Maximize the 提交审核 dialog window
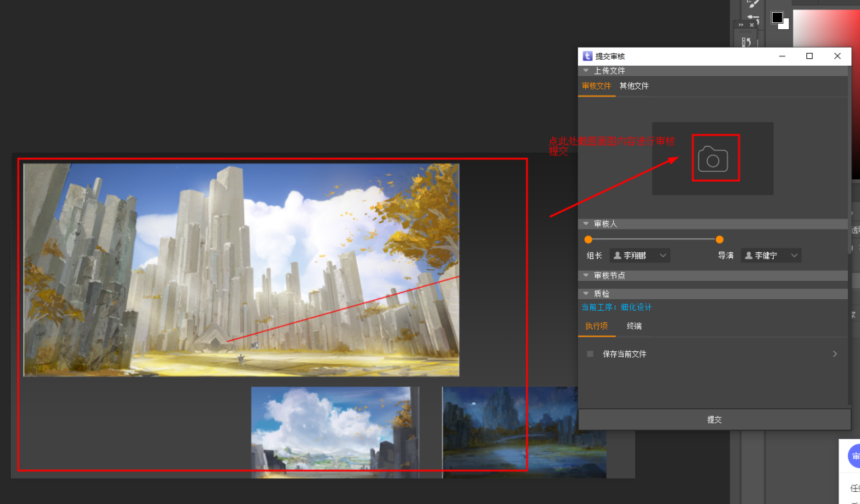The image size is (860, 504). [809, 56]
